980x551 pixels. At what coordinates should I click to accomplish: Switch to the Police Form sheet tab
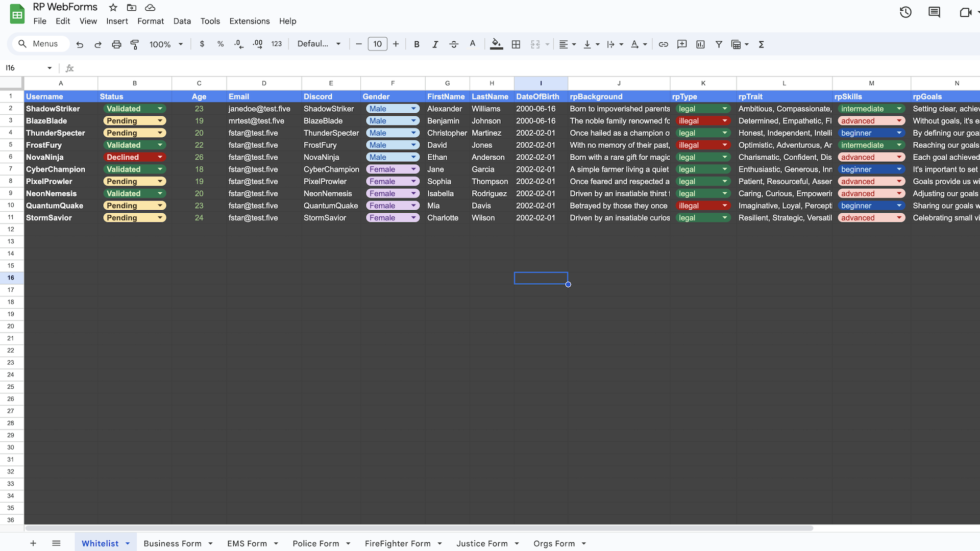point(315,544)
